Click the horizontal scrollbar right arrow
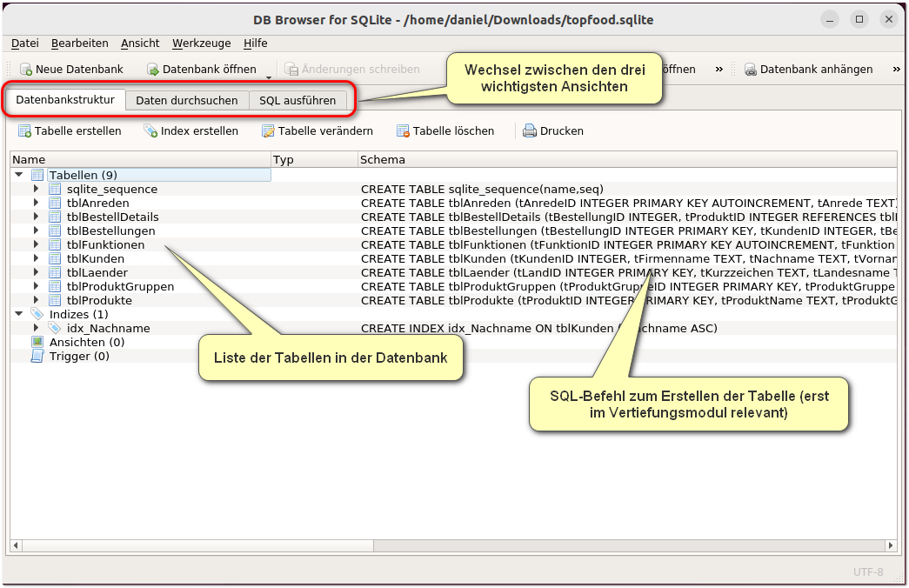The height and width of the screenshot is (588, 909). [891, 545]
